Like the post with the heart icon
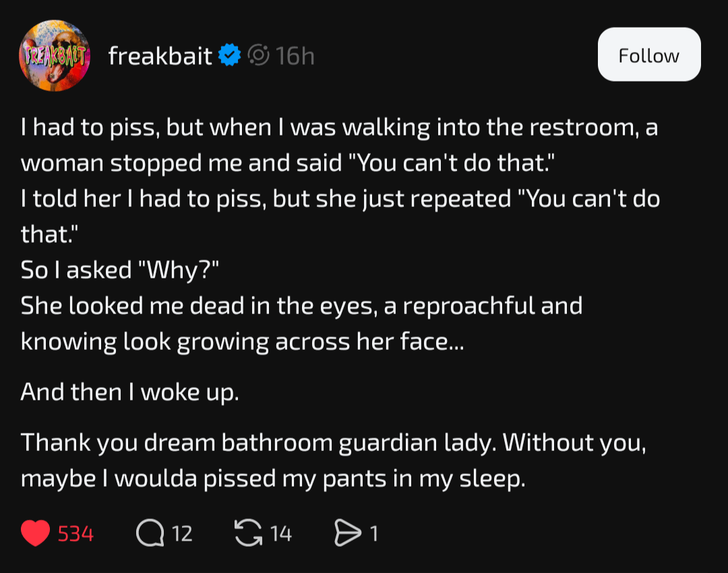 35,534
